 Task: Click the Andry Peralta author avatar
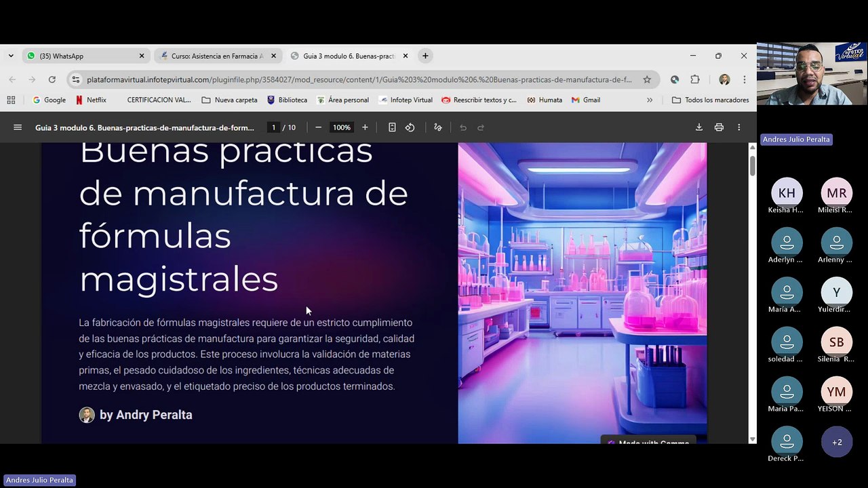point(87,415)
